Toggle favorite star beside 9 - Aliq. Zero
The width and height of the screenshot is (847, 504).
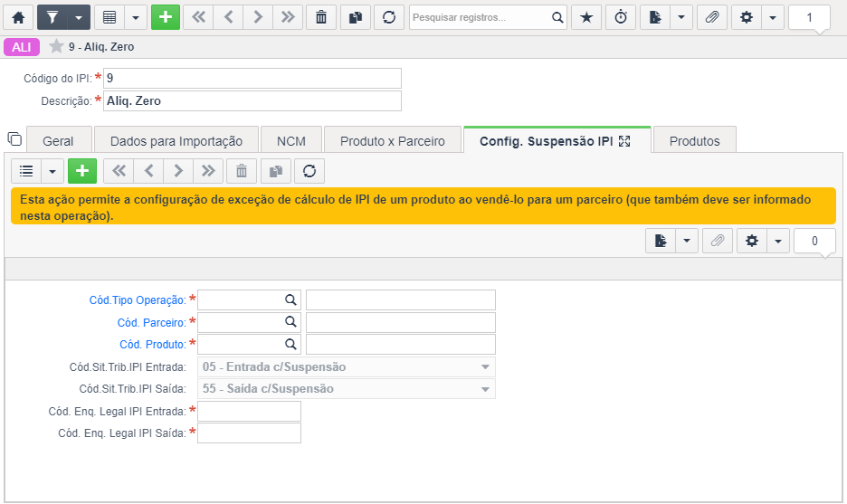coord(56,46)
